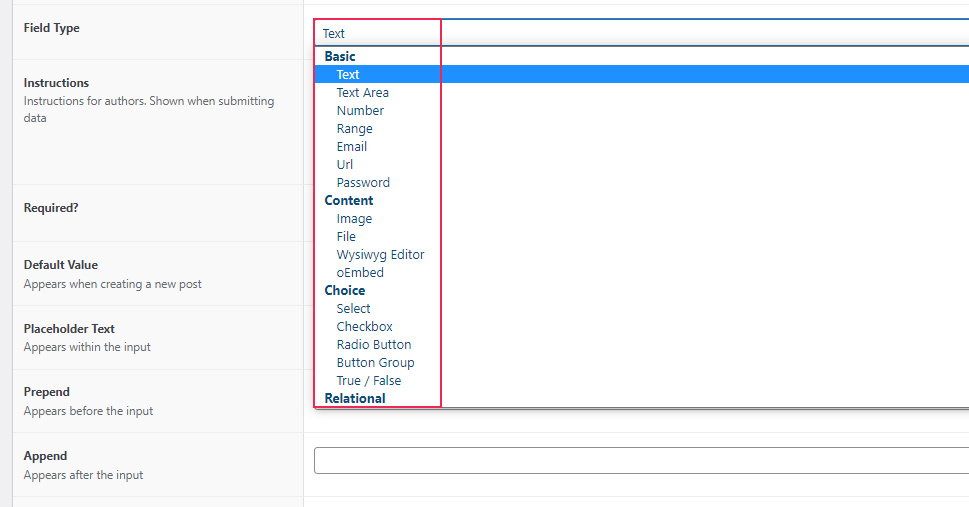Pick Email field type
Screen dimensions: 969x507
352,147
